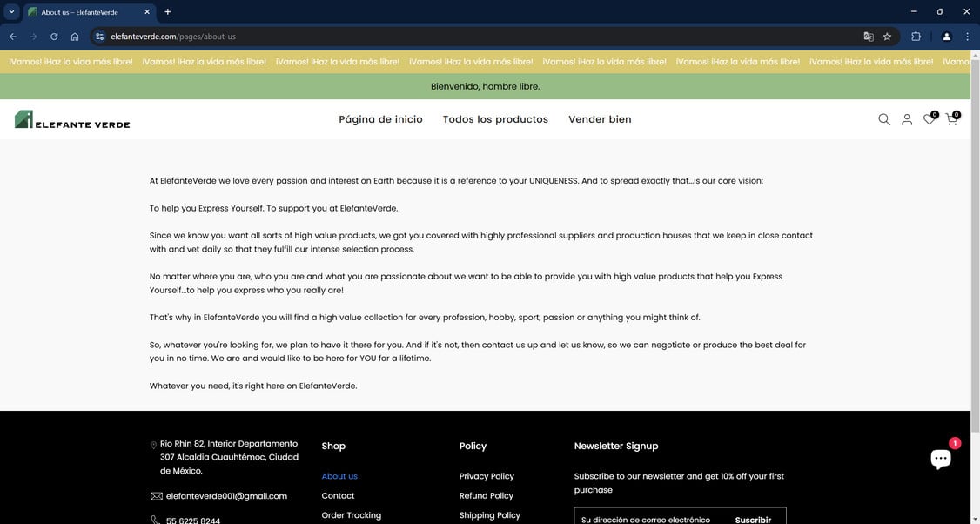This screenshot has height=524, width=980.
Task: Click the Suscribir button
Action: coord(753,520)
